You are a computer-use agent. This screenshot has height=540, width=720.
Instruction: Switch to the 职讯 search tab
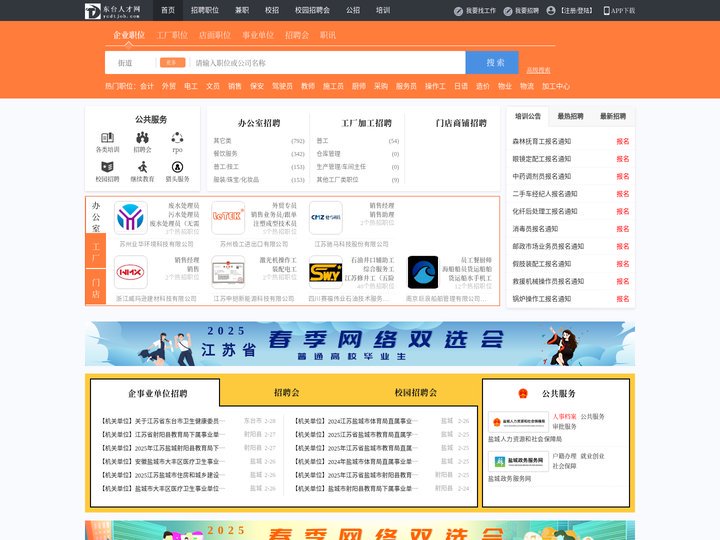click(328, 35)
